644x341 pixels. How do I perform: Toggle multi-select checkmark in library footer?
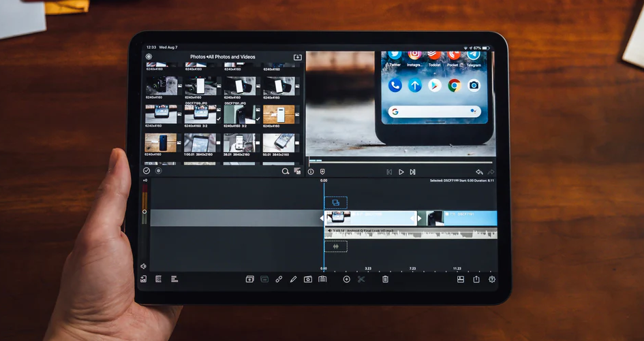click(147, 171)
